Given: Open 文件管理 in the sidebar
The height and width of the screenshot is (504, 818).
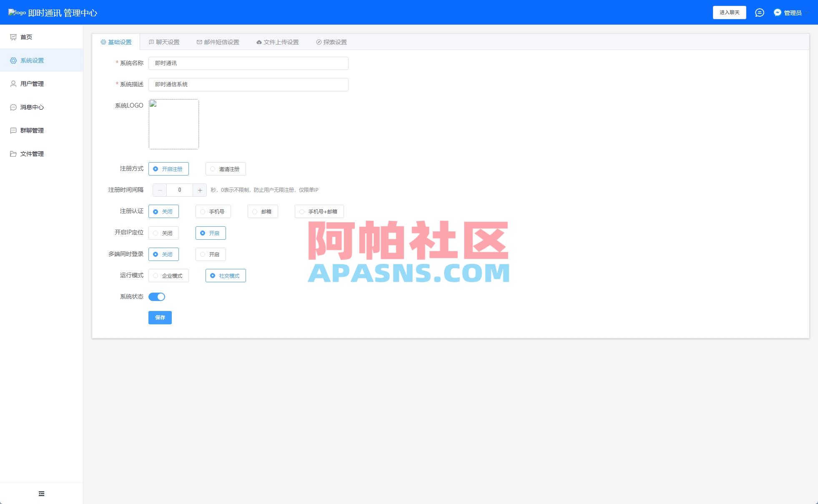Looking at the screenshot, I should (x=41, y=154).
